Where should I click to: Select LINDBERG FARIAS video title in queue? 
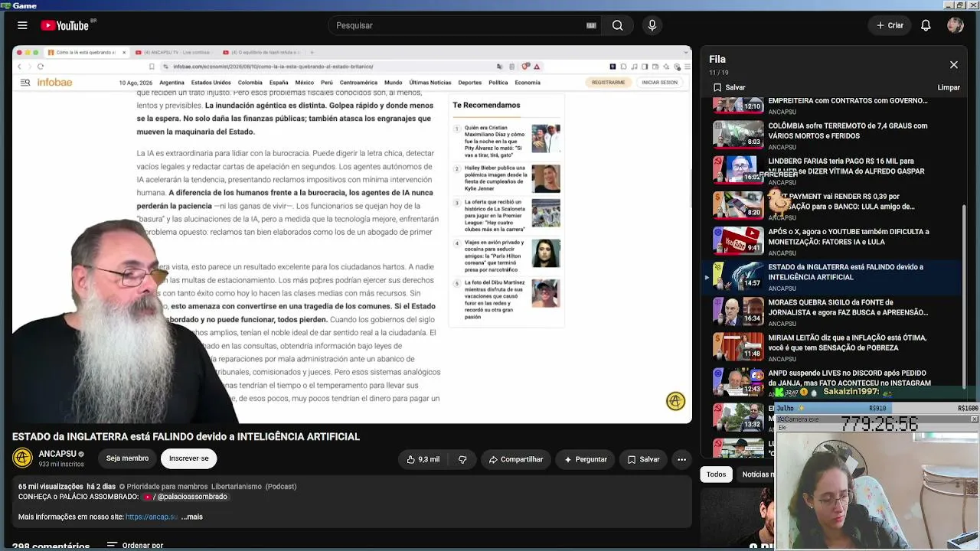click(846, 166)
